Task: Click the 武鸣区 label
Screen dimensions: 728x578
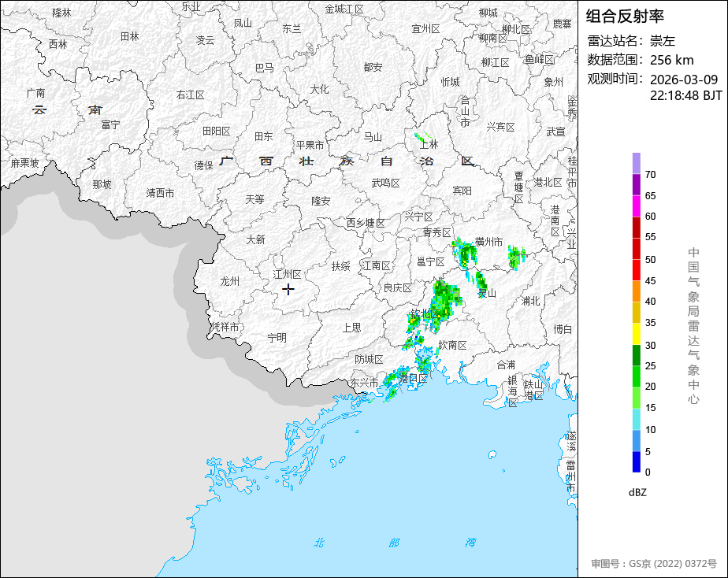Action: coord(386,183)
